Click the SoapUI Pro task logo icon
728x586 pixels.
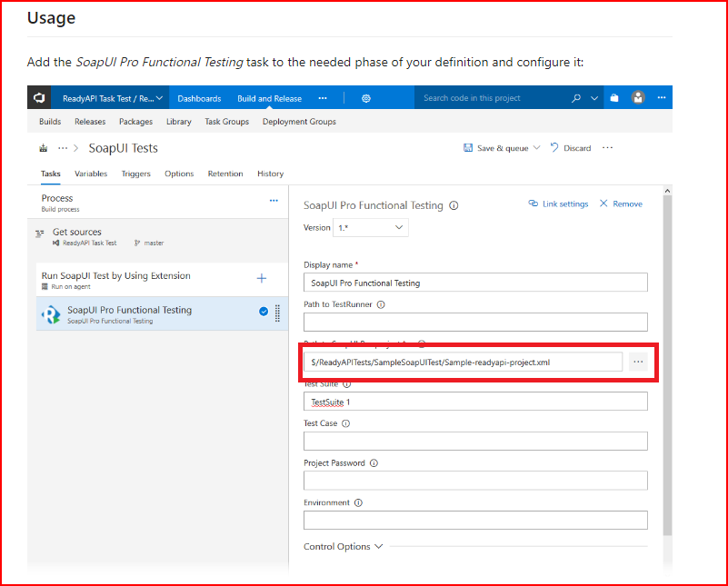coord(51,313)
